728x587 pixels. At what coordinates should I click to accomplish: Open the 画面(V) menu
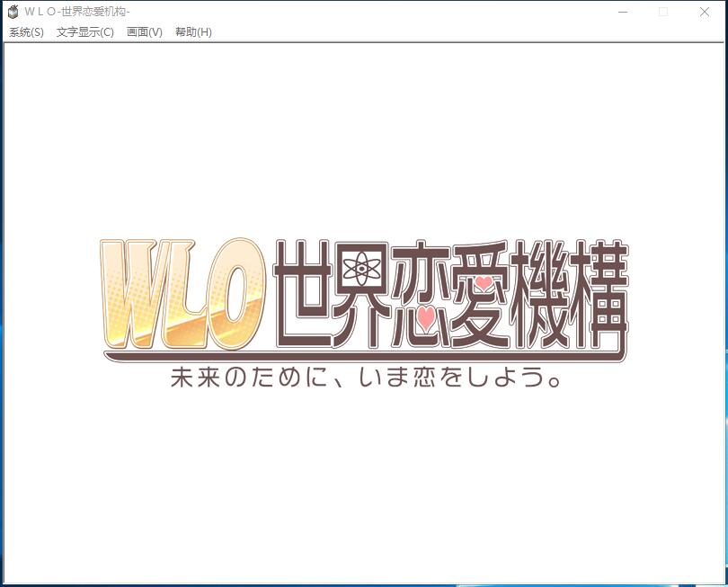coord(144,32)
